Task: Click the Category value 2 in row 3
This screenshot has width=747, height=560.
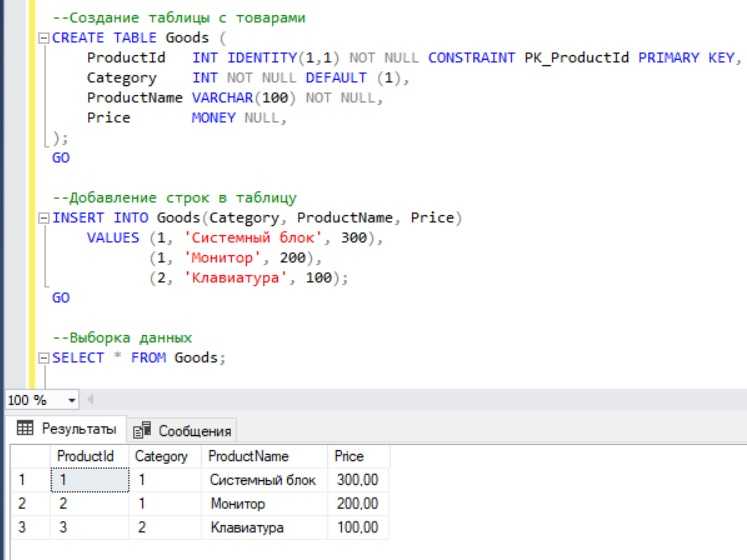Action: tap(142, 527)
